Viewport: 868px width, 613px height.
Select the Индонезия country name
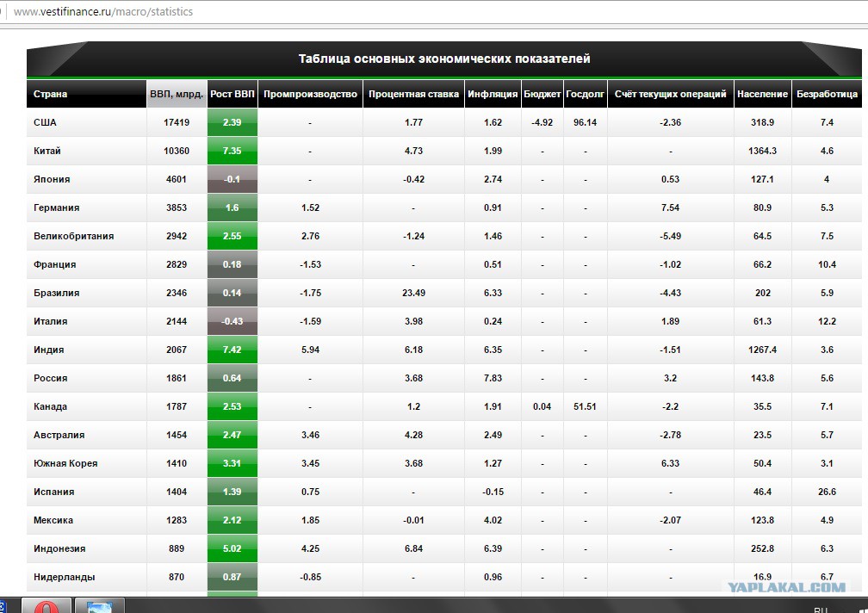pyautogui.click(x=59, y=548)
